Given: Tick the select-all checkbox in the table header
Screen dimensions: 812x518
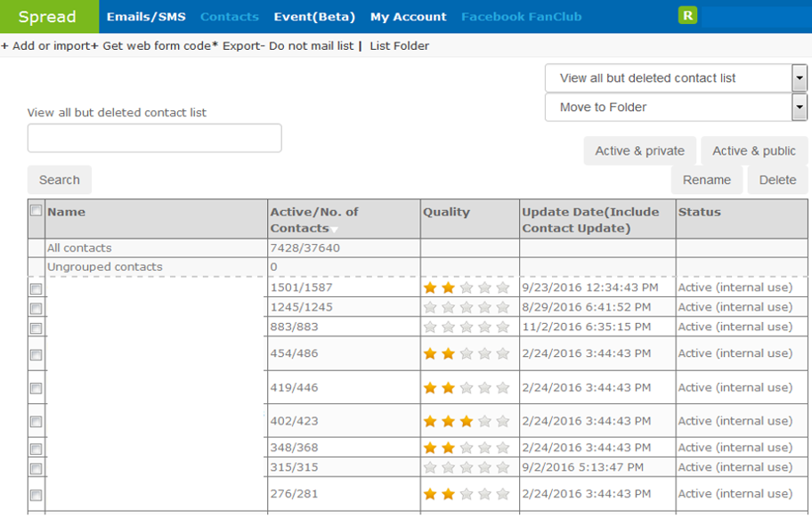Looking at the screenshot, I should [37, 211].
